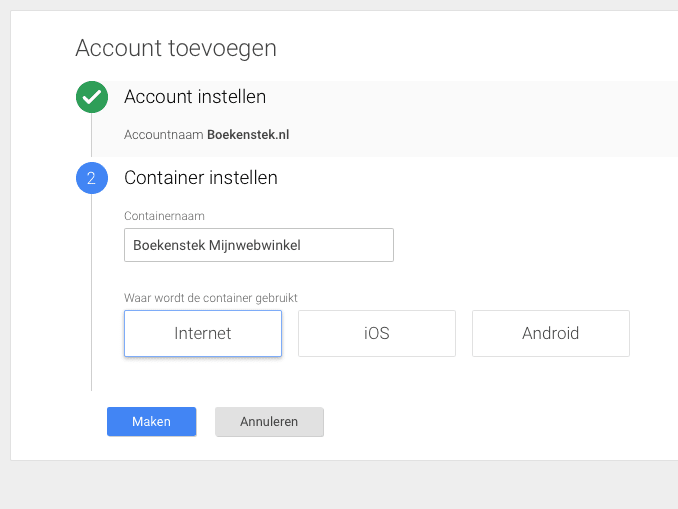Choose iOS as container platform
The image size is (678, 509).
[376, 333]
